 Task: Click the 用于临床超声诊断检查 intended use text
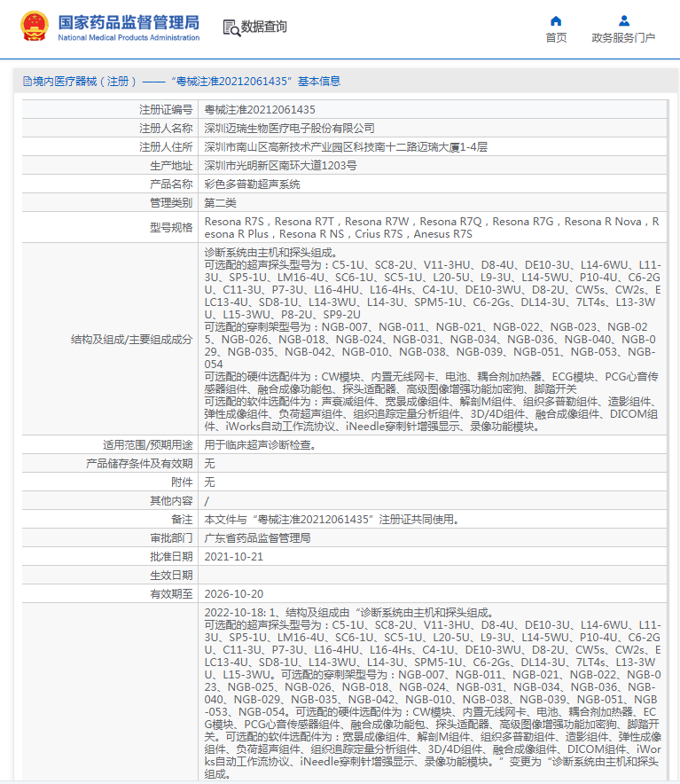tap(260, 444)
